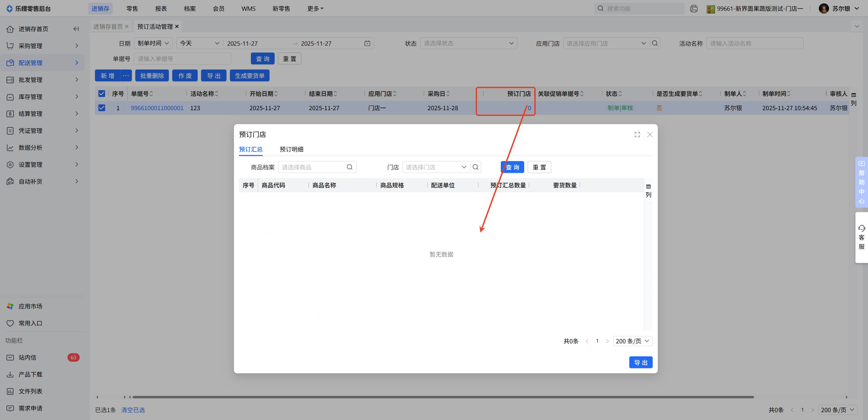Click the 清空已选 link
The height and width of the screenshot is (420, 868).
tap(133, 410)
